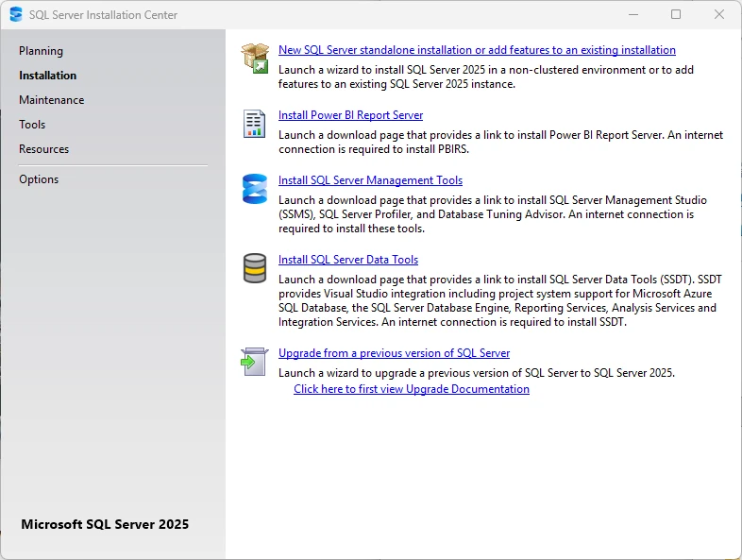Click the standalone installation box icon

[255, 58]
